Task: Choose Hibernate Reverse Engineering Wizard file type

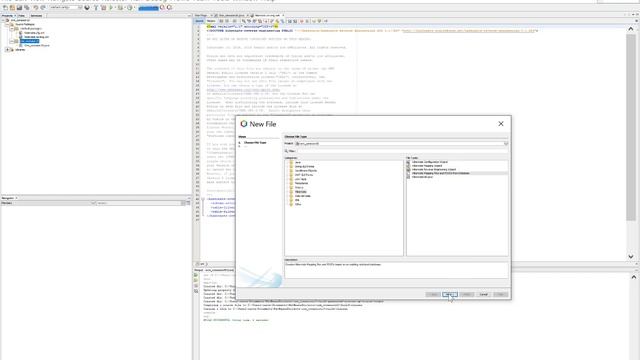Action: coord(434,169)
